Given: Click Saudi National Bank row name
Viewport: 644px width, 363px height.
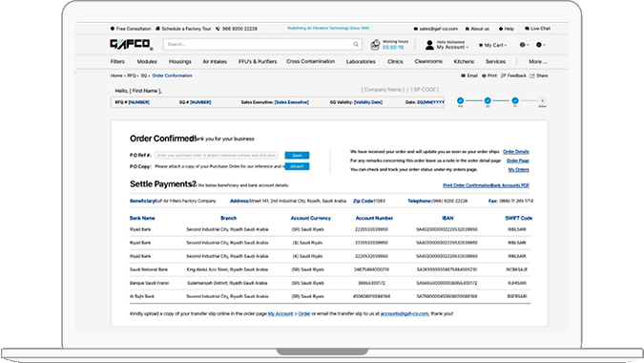Looking at the screenshot, I should [x=149, y=269].
